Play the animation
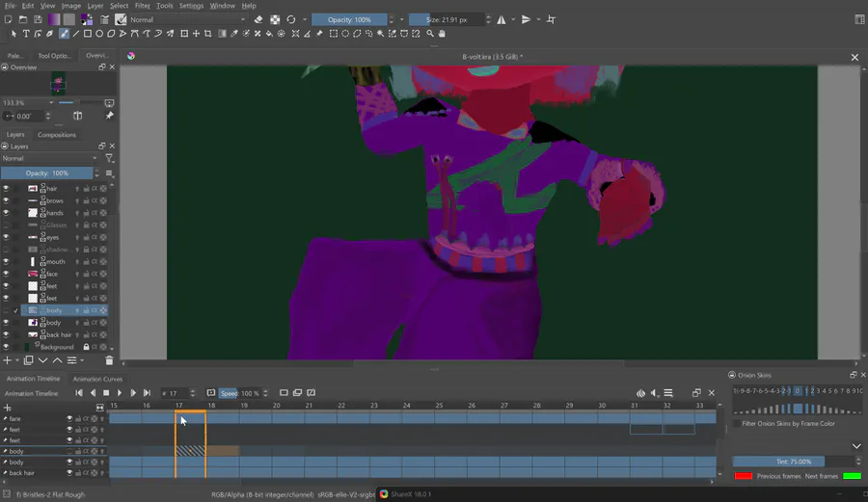The height and width of the screenshot is (502, 868). [119, 393]
